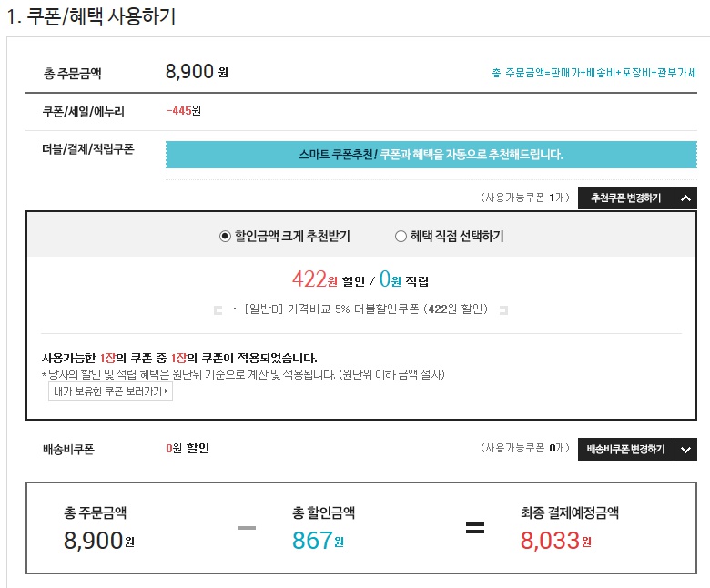Click the 배송비쿠폰 변경하기 button

pyautogui.click(x=625, y=450)
